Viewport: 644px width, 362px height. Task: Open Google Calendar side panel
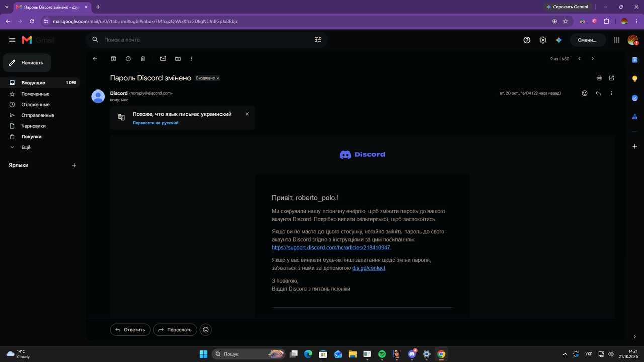pyautogui.click(x=635, y=60)
